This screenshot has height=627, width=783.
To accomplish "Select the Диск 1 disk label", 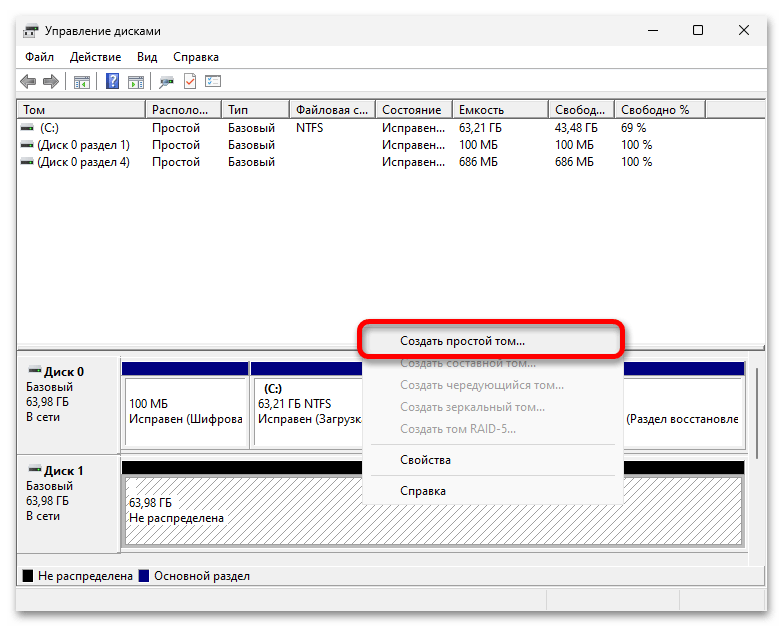I will (x=68, y=504).
